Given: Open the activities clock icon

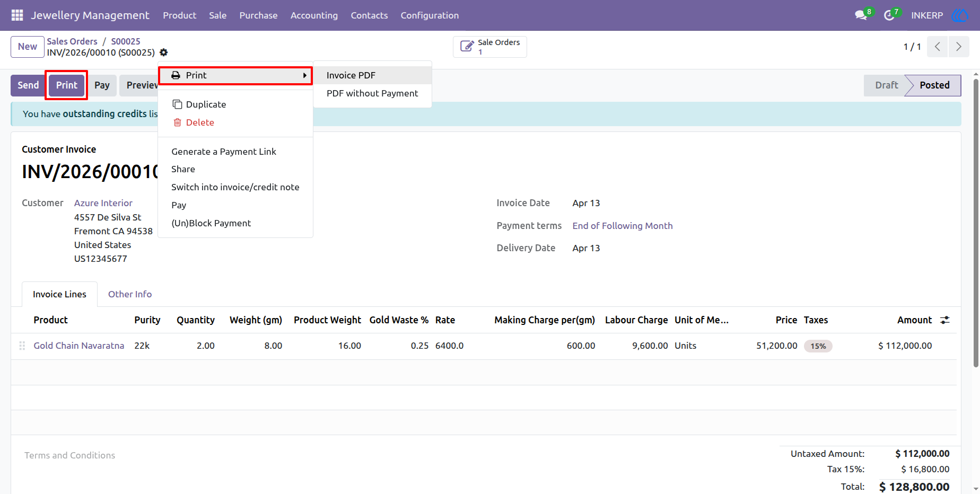Looking at the screenshot, I should point(889,15).
